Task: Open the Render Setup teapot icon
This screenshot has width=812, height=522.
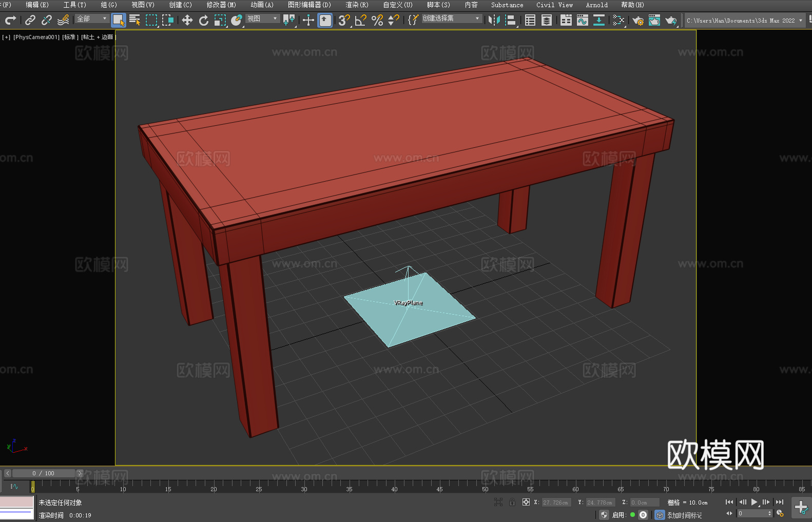Action: [x=638, y=20]
